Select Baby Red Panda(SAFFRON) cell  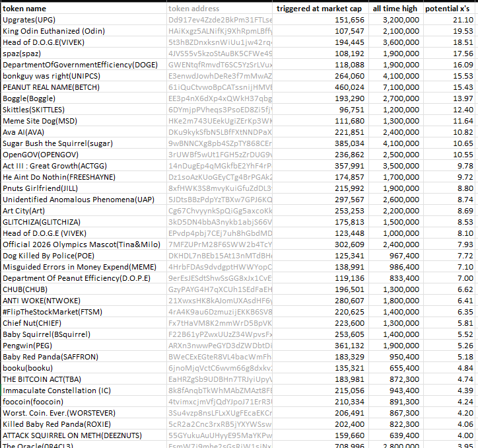pyautogui.click(x=84, y=357)
